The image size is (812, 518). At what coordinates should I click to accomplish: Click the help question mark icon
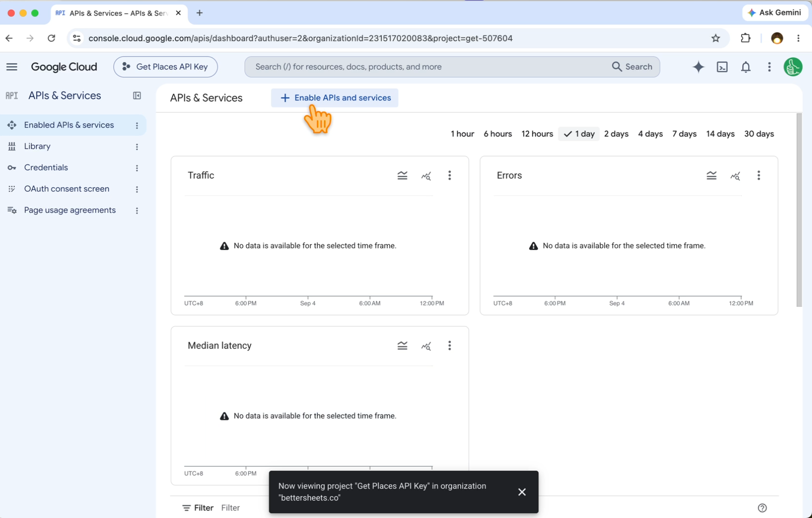[x=762, y=508]
